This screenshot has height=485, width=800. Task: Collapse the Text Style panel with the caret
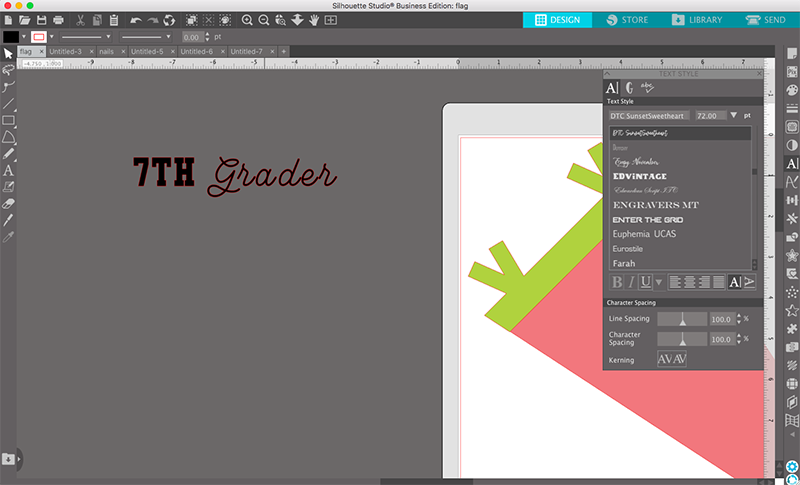coord(607,74)
